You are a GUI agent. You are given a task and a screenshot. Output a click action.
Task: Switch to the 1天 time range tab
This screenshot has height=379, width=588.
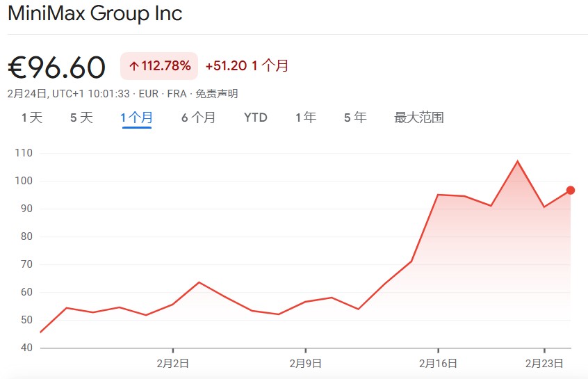click(32, 118)
